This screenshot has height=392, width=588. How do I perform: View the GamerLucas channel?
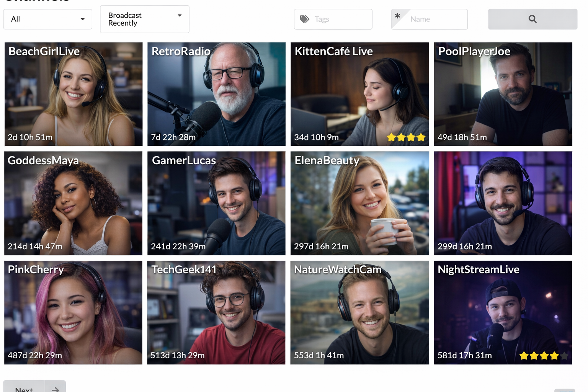[x=216, y=203]
